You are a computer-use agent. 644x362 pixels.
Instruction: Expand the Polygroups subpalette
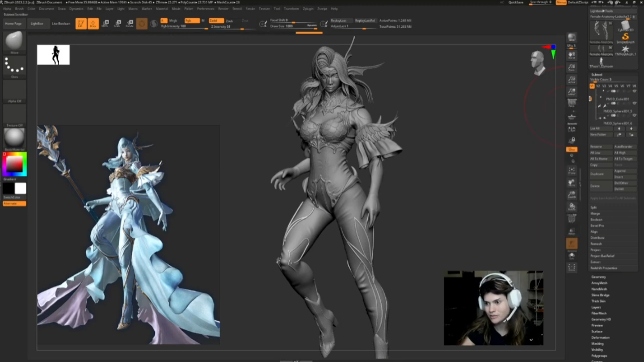click(599, 356)
